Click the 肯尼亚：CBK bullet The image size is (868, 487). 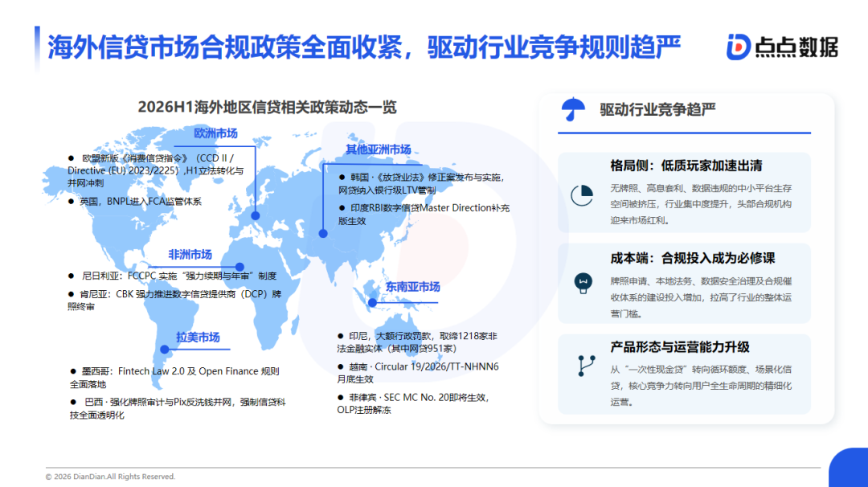(x=174, y=300)
